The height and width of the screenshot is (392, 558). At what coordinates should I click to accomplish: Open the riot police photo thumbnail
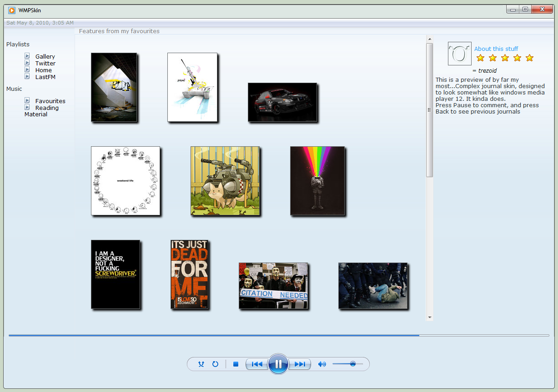373,286
